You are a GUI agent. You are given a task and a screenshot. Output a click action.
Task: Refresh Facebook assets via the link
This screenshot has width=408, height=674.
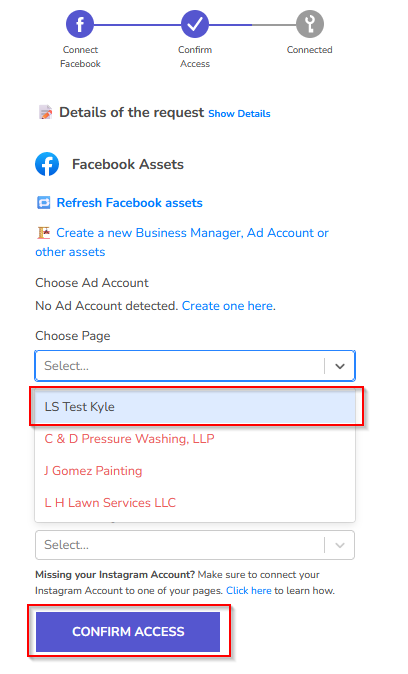coord(129,202)
